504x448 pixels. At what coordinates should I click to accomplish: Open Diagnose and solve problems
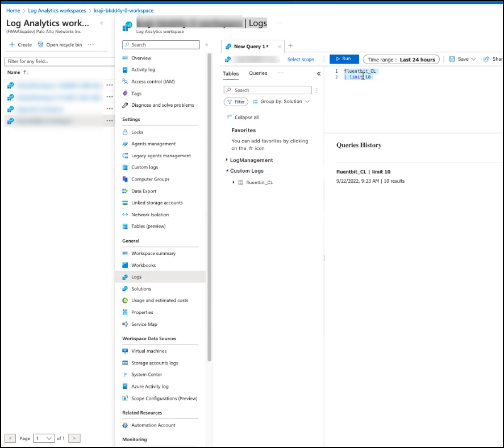163,105
